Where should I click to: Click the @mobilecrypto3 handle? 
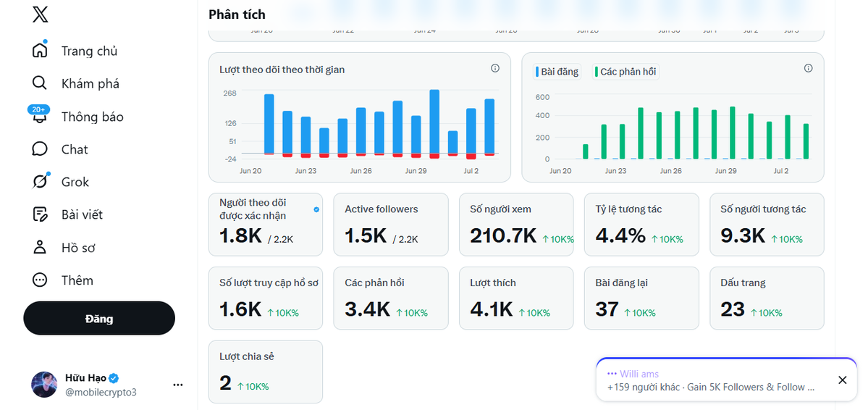click(x=101, y=393)
